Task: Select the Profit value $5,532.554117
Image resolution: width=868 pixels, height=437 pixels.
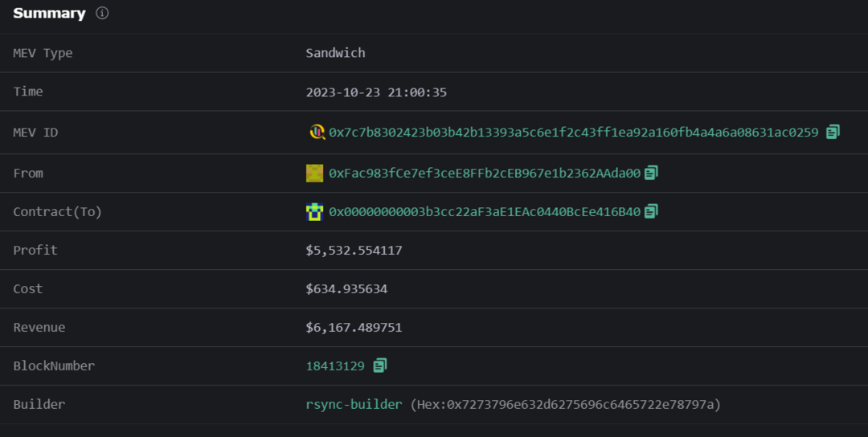Action: (354, 251)
